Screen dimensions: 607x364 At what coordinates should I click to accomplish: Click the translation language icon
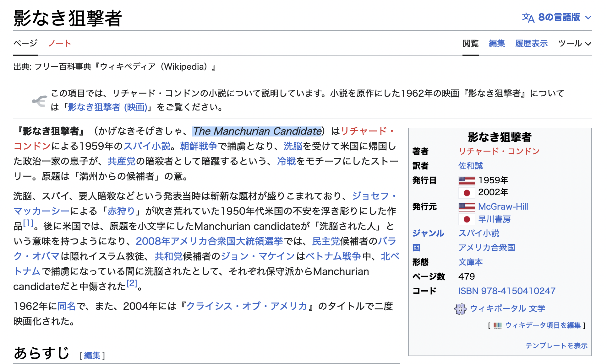528,18
